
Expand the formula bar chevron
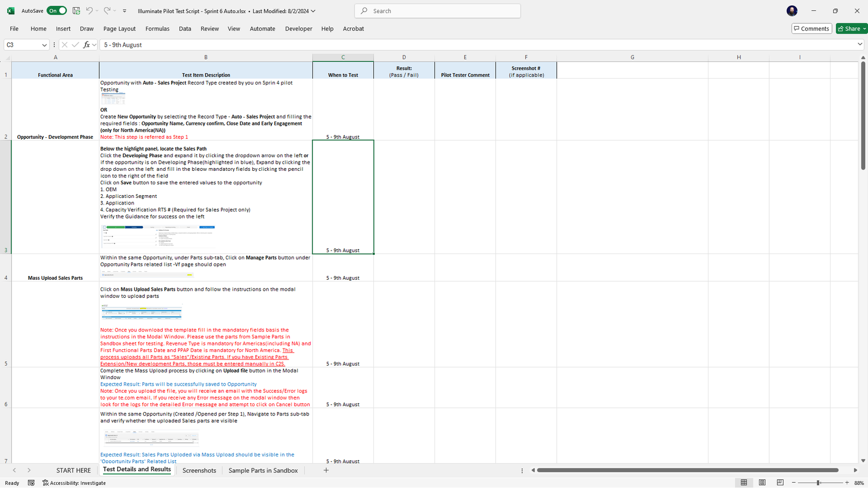860,44
